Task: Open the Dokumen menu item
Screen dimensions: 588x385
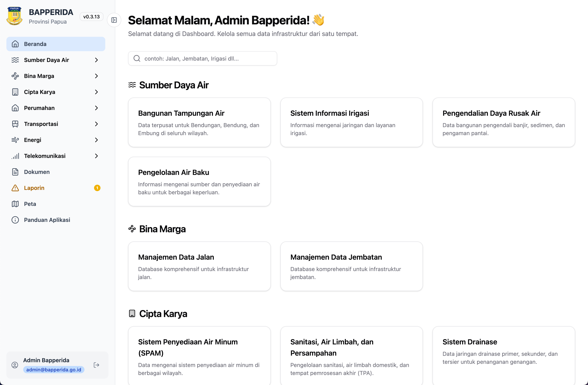Action: click(56, 172)
